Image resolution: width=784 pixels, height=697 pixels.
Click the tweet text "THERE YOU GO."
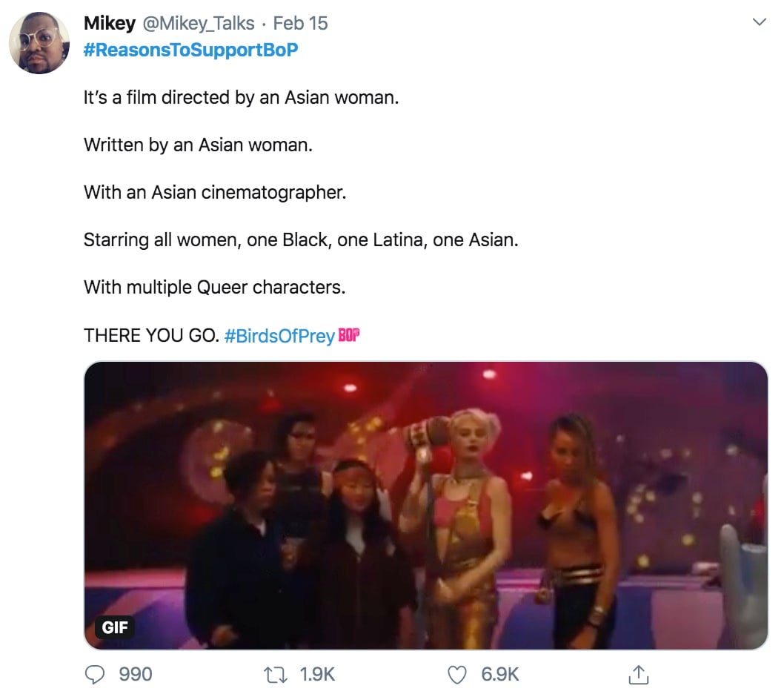point(151,335)
